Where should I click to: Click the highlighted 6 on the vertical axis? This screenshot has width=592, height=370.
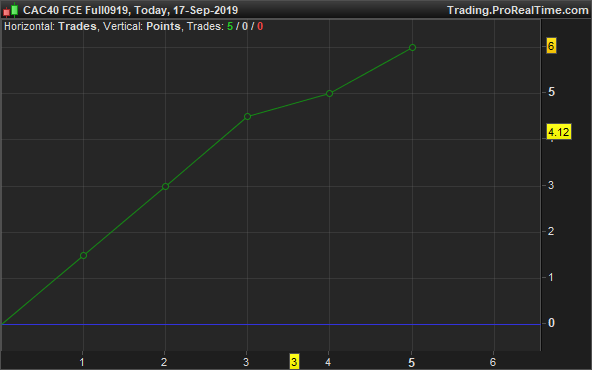tap(551, 46)
